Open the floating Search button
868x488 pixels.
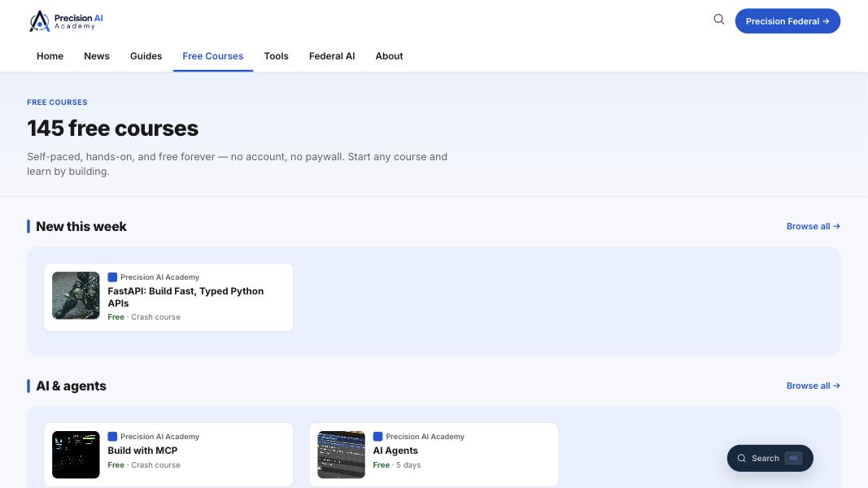pyautogui.click(x=770, y=458)
